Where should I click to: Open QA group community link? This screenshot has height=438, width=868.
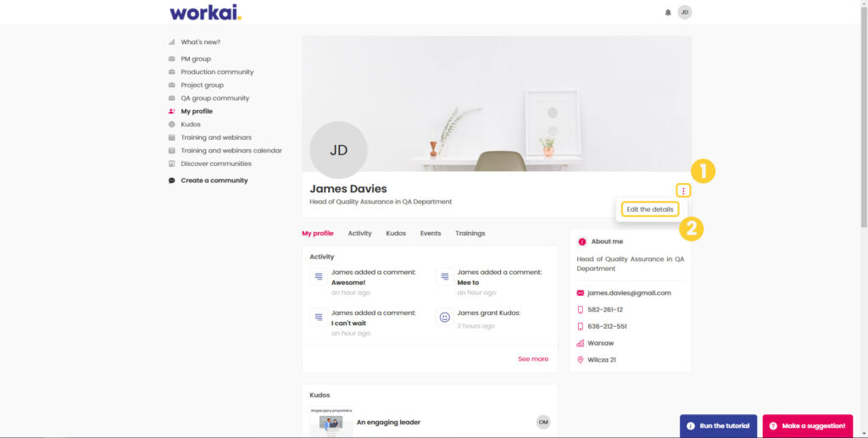214,98
